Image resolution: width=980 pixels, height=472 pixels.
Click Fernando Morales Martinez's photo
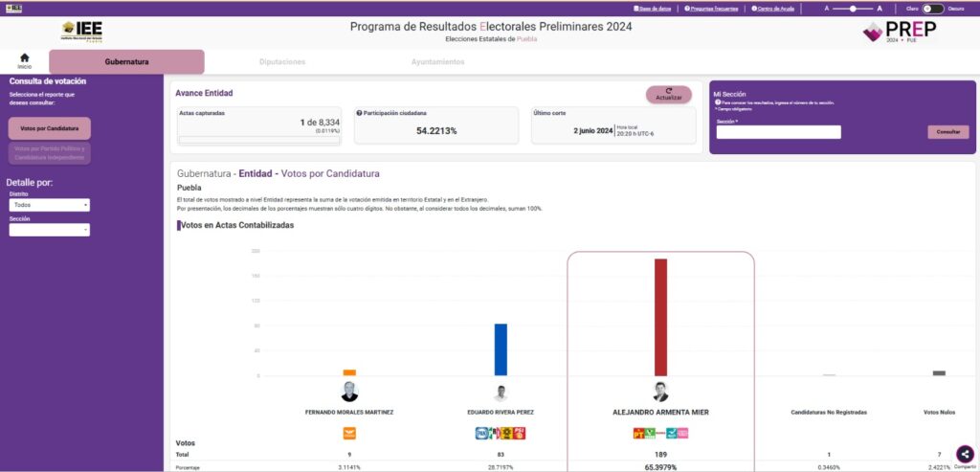point(349,392)
